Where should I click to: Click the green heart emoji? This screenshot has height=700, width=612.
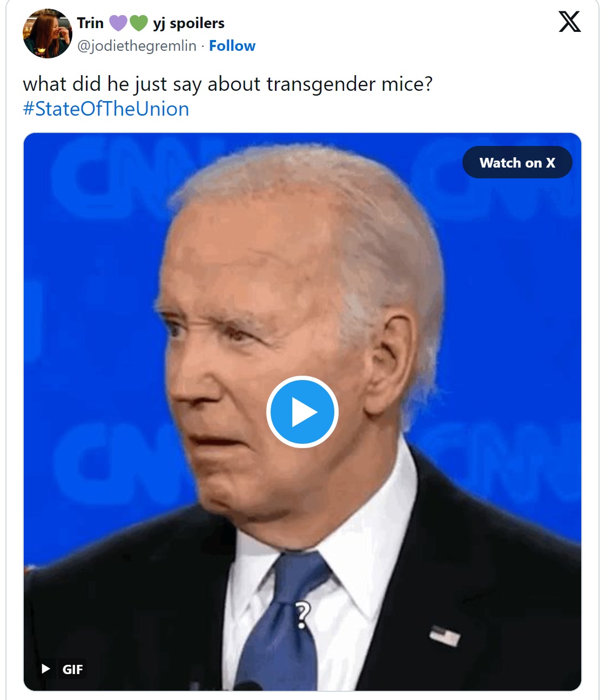139,23
